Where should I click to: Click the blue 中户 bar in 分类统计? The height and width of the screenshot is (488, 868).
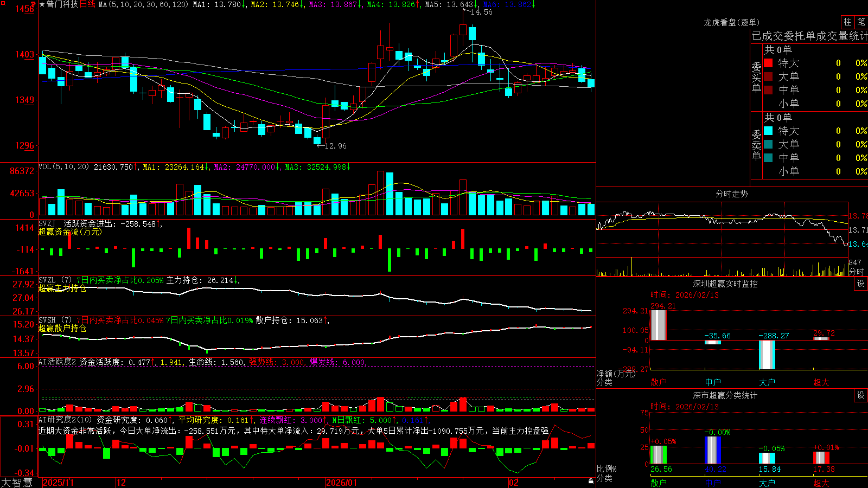tap(713, 450)
